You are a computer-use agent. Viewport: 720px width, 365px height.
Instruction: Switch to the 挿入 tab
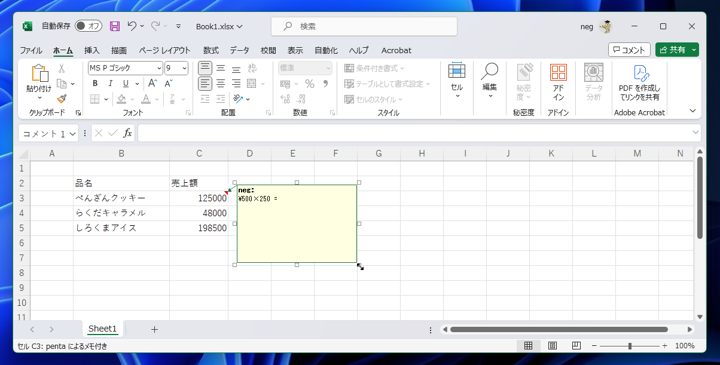pos(91,51)
